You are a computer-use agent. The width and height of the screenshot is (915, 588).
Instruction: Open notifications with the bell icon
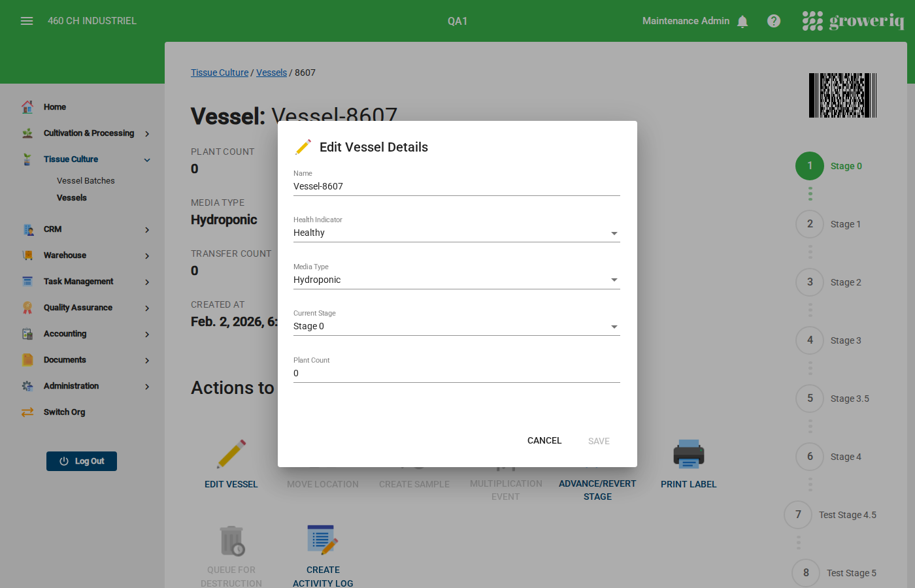click(x=742, y=21)
